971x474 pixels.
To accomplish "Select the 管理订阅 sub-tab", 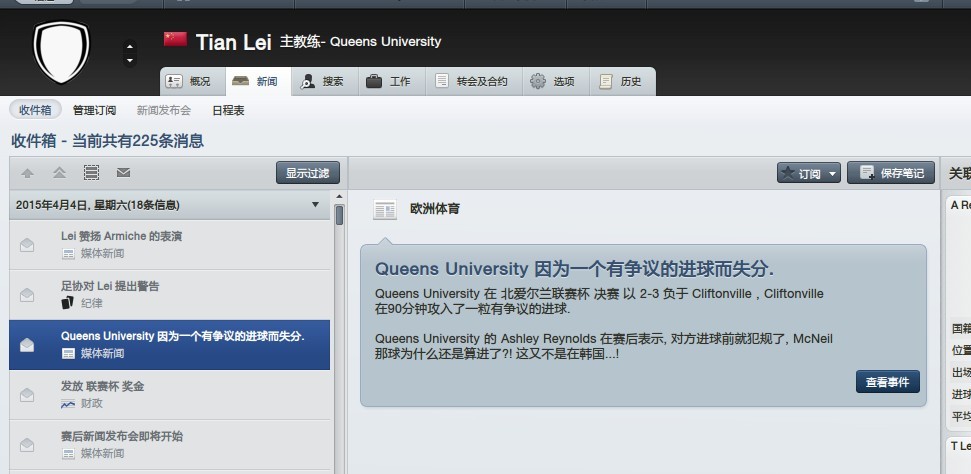I will pos(94,110).
